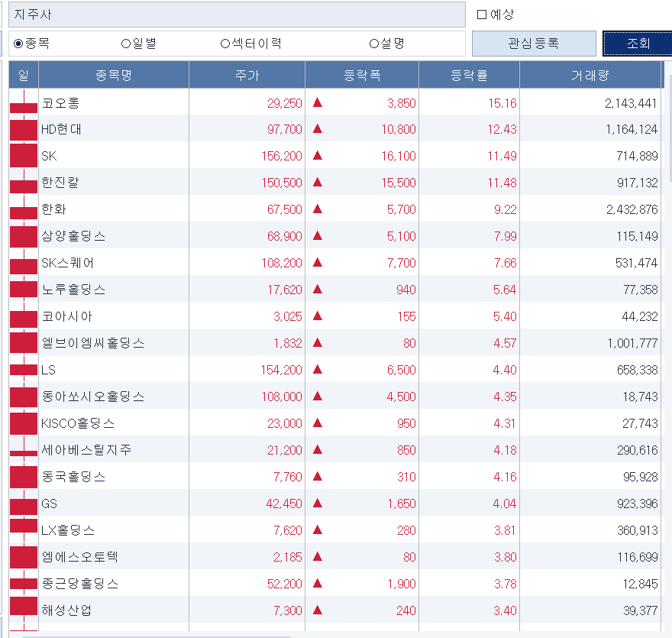
Task: Select the 일별 radio option
Action: click(125, 44)
